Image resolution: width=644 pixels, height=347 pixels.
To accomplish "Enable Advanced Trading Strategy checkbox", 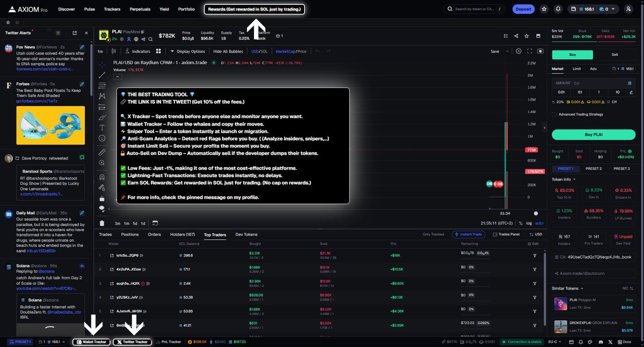I will pos(554,114).
